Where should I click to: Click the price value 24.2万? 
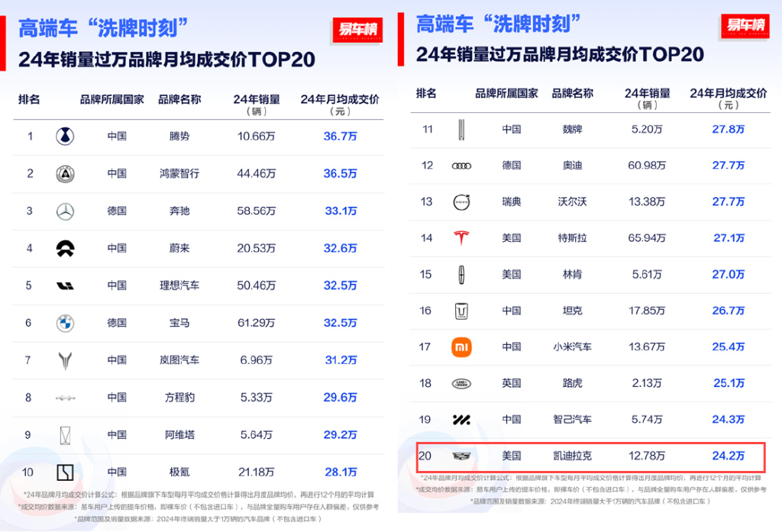point(728,456)
